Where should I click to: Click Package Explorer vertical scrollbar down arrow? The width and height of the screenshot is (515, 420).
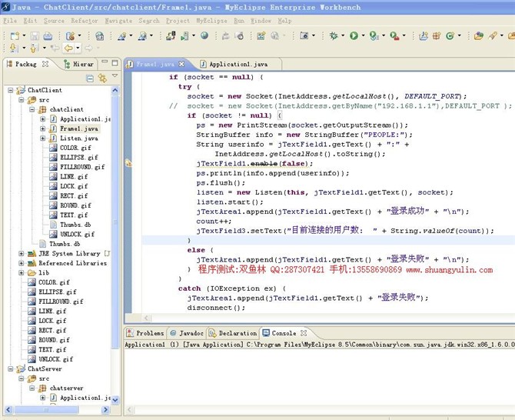[115, 400]
